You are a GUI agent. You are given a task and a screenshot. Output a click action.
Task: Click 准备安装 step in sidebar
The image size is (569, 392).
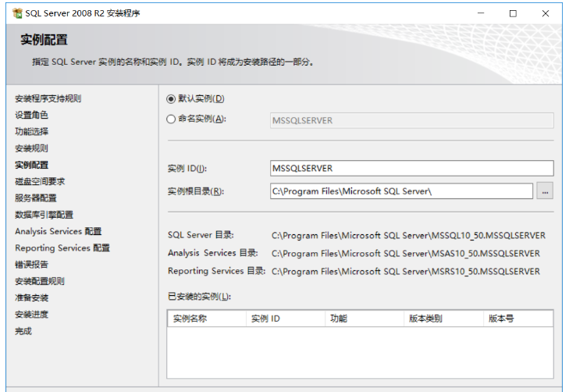click(x=31, y=298)
